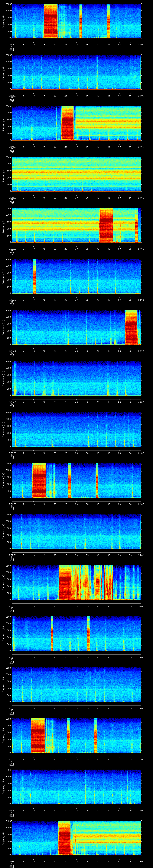Viewport: 153px width, 868px height.
Task: Click the wide red burst in the 19:22:00 spectrogram
Action: [51, 21]
